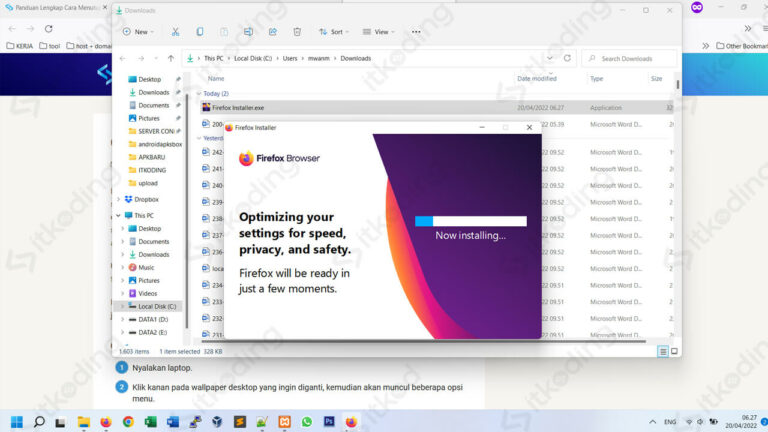Screen dimensions: 768x432
Task: Open pinned Desktop in Quick access
Action: pyautogui.click(x=149, y=79)
